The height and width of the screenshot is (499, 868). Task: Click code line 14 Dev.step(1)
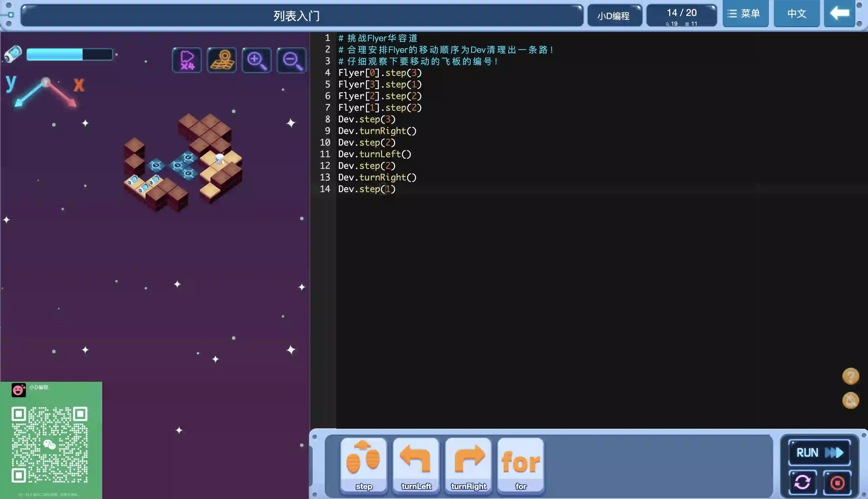pyautogui.click(x=366, y=189)
